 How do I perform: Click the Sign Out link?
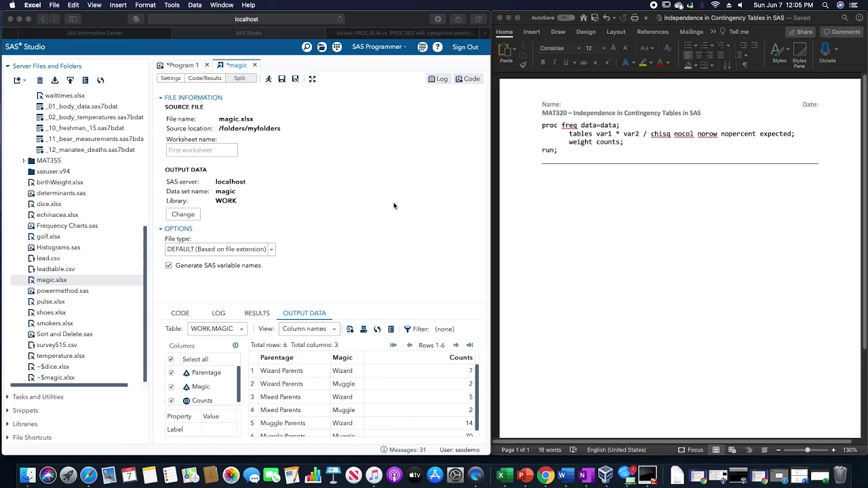(465, 47)
